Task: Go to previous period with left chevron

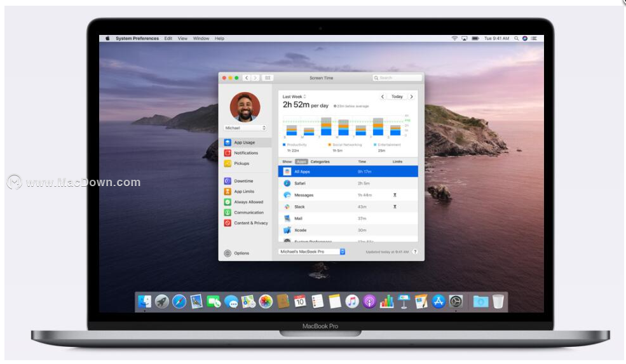Action: pyautogui.click(x=383, y=97)
